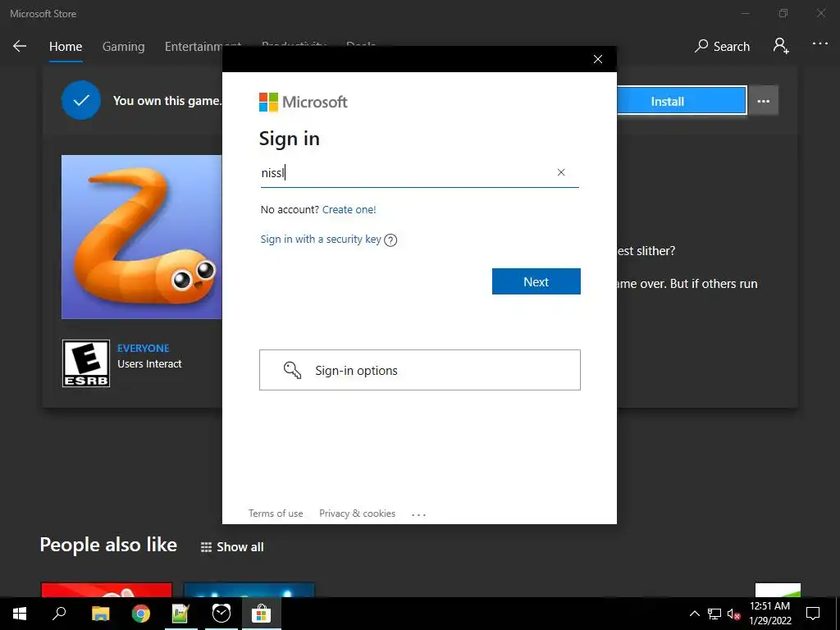The image size is (840, 630).
Task: Click the security key help question mark
Action: 390,240
